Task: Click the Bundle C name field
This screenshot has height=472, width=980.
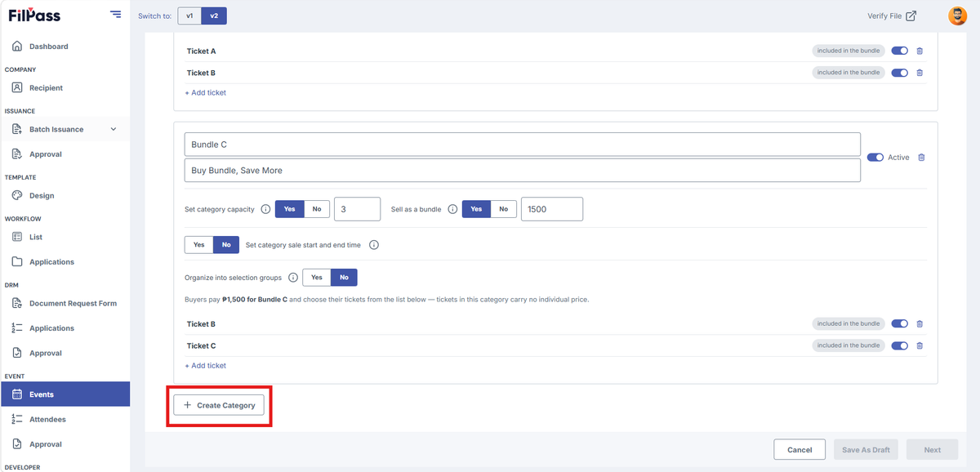Action: [523, 145]
